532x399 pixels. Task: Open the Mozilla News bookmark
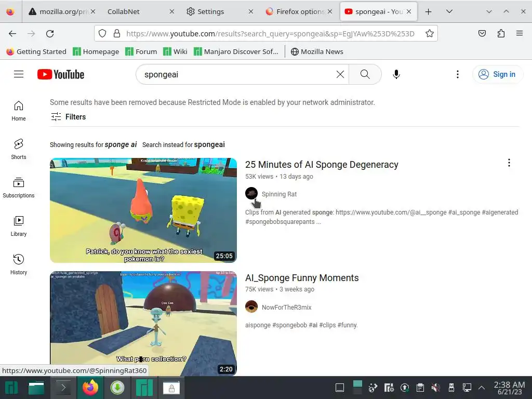click(317, 51)
